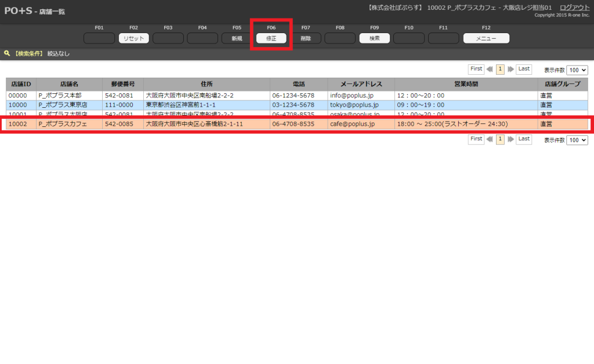Open the F12 メニュー button
The image size is (594, 364).
click(x=486, y=38)
